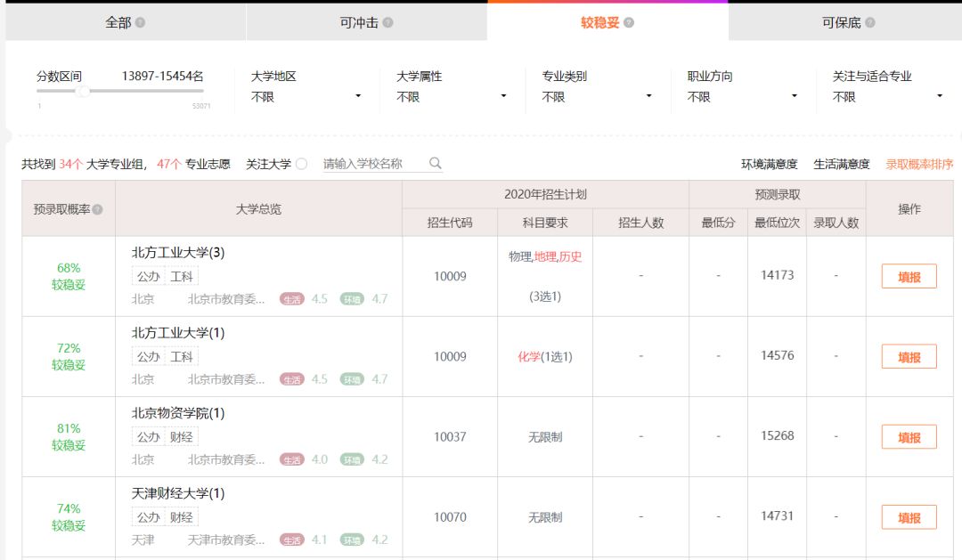Click 招生代码 10037 cell
The width and height of the screenshot is (962, 560).
click(x=450, y=437)
